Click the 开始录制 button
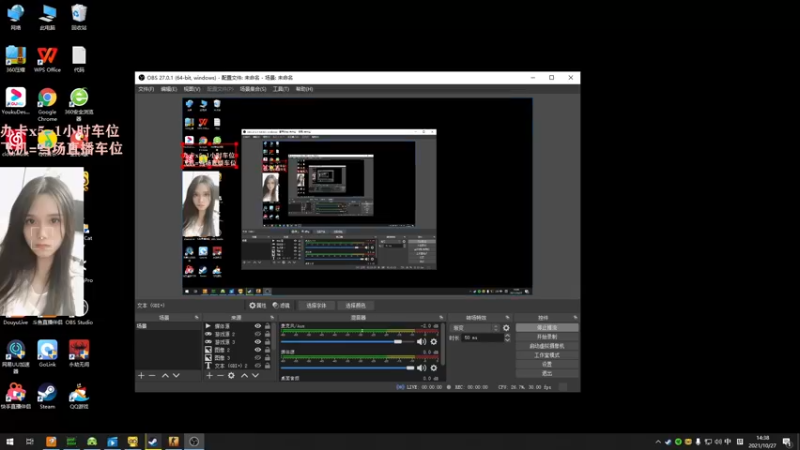Viewport: 800px width, 450px height. pos(547,337)
